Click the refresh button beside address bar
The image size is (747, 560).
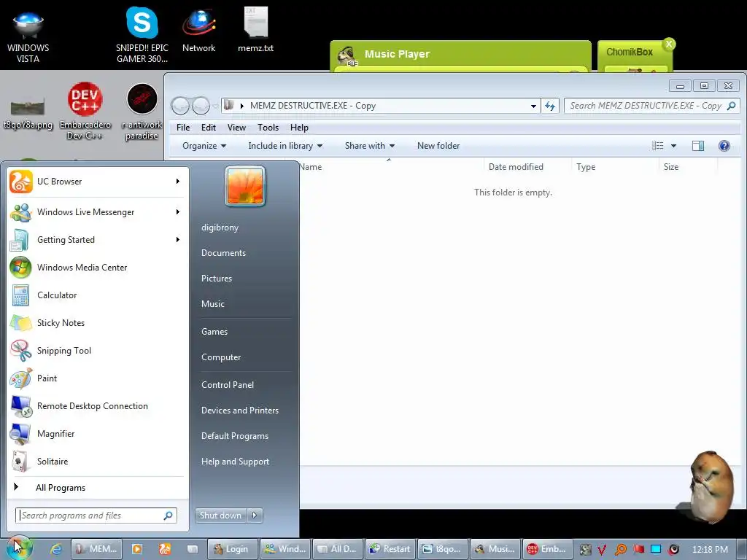pyautogui.click(x=550, y=106)
